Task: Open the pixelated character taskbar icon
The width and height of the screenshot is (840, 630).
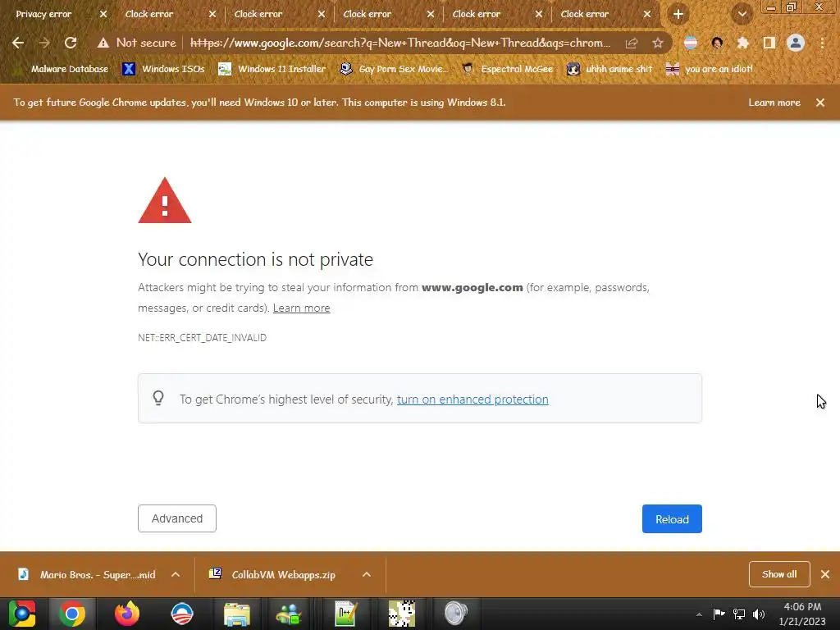Action: tap(401, 614)
